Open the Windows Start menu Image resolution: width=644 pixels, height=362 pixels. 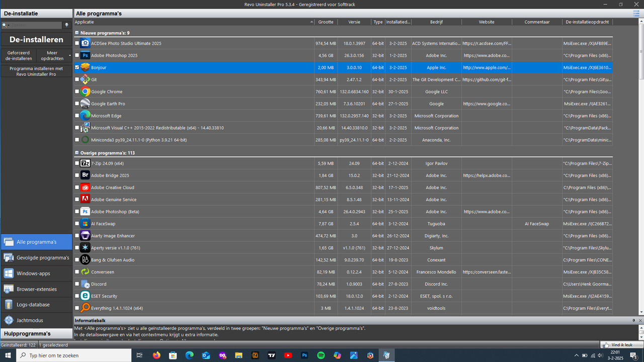click(8, 355)
